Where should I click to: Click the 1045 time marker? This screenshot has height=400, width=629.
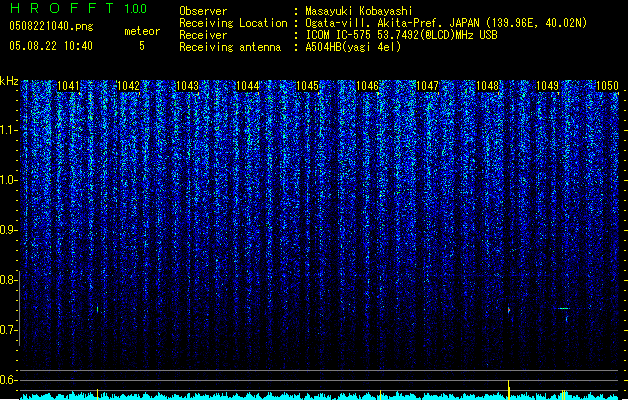click(307, 86)
